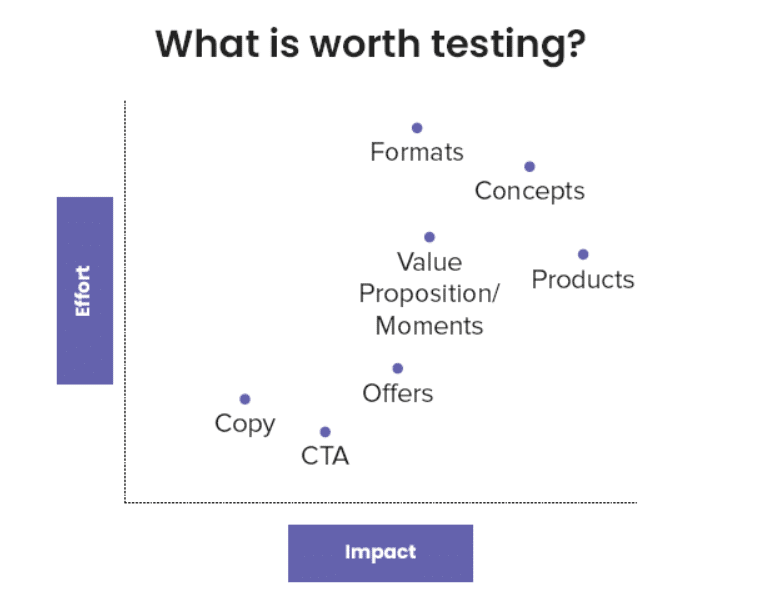Click the word Moments in the chart
Image resolution: width=780 pixels, height=611 pixels.
(x=429, y=326)
